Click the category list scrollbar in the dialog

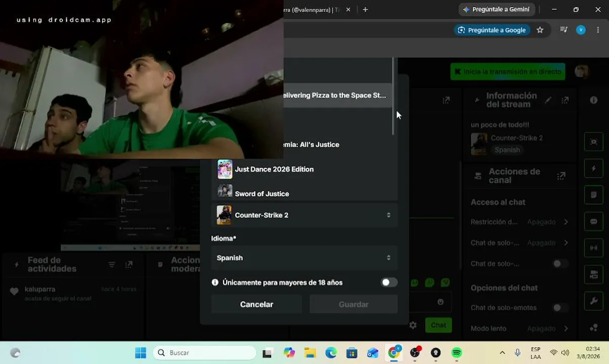[393, 96]
